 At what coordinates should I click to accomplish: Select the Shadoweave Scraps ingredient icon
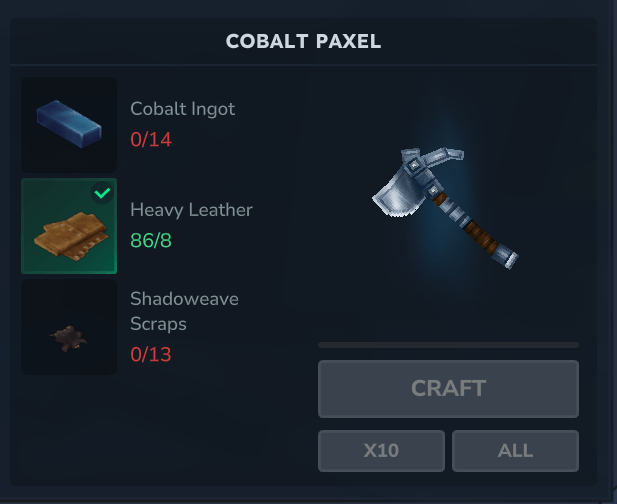coord(69,327)
